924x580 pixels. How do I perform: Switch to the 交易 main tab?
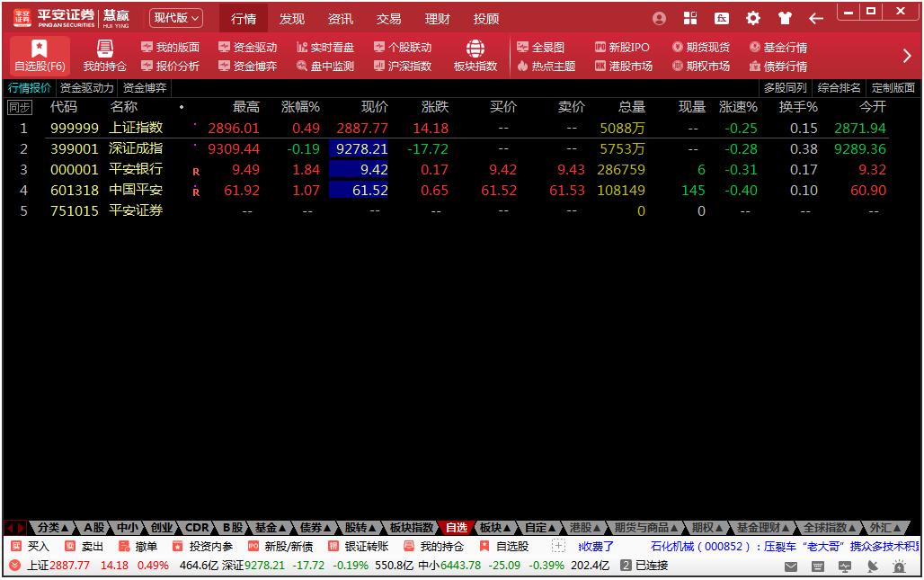coord(389,19)
